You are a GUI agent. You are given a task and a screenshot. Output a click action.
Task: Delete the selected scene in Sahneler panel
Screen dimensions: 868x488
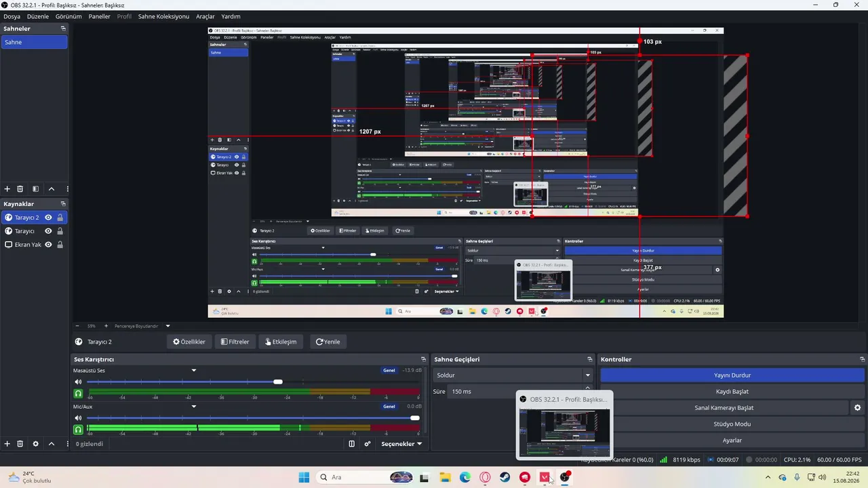point(20,189)
